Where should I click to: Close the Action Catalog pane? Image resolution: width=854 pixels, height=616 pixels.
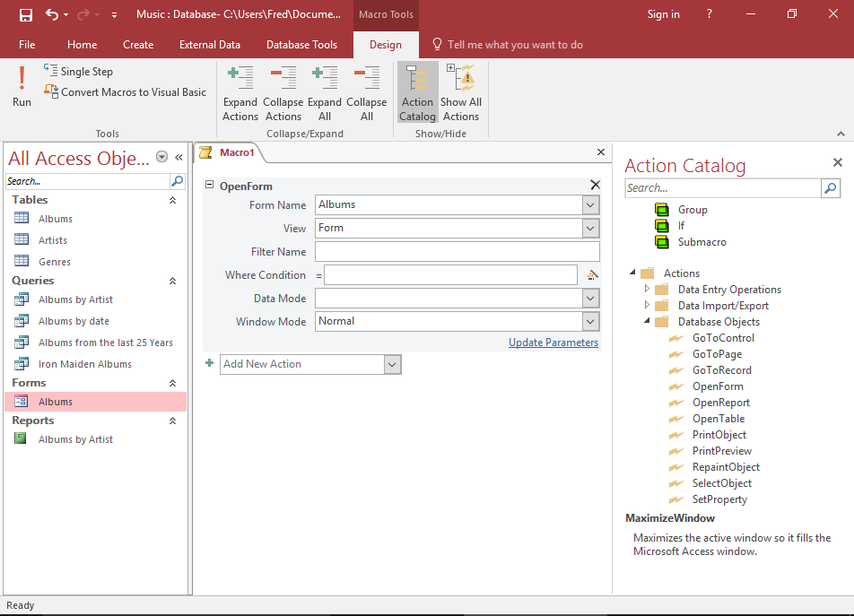pos(838,162)
